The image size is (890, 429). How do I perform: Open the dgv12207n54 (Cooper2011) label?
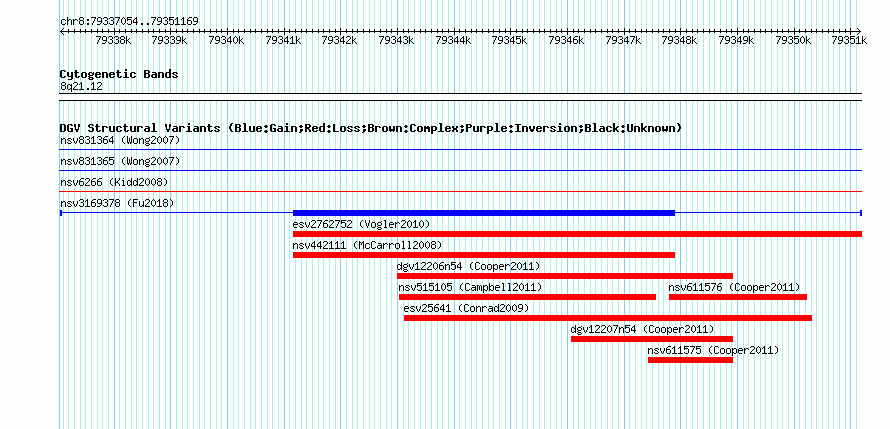(x=643, y=329)
